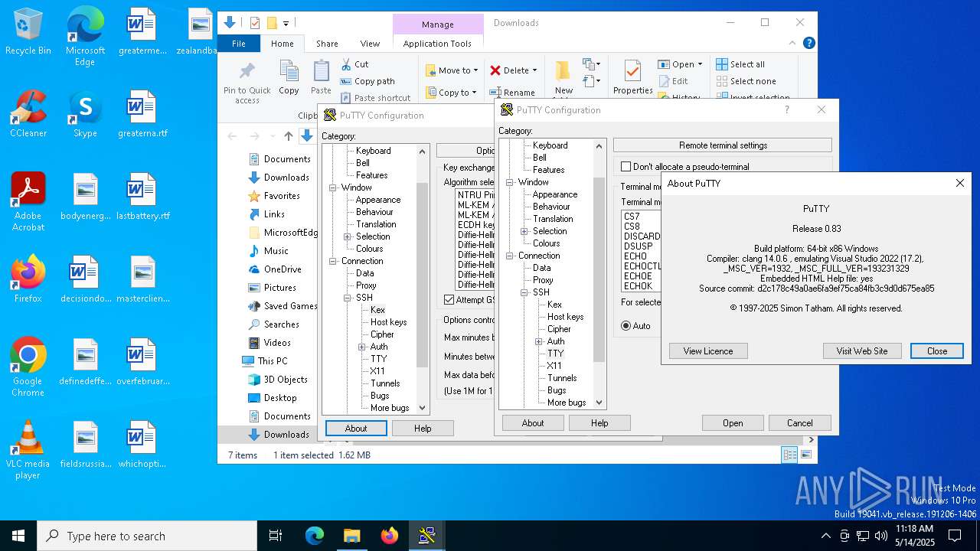Screen dimensions: 980x551
Task: Click Properties icon in Explorer ribbon
Action: (x=632, y=77)
